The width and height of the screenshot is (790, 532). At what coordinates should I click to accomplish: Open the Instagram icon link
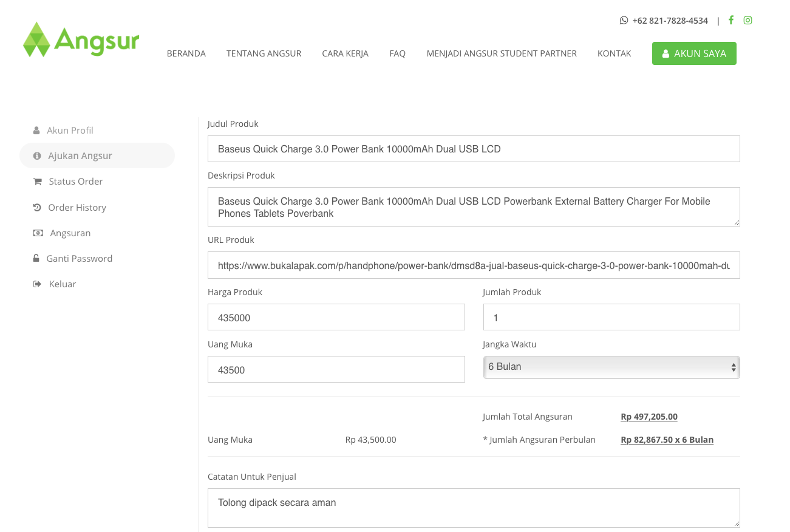tap(748, 20)
